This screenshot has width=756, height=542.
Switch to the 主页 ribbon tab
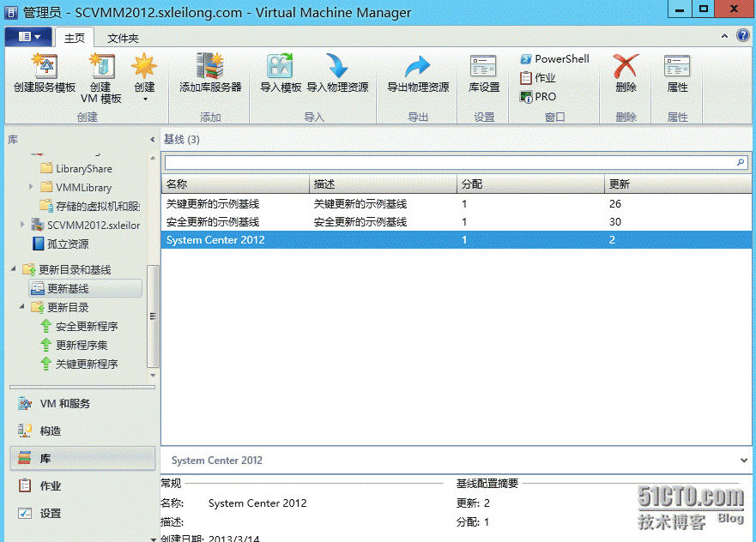[x=75, y=38]
